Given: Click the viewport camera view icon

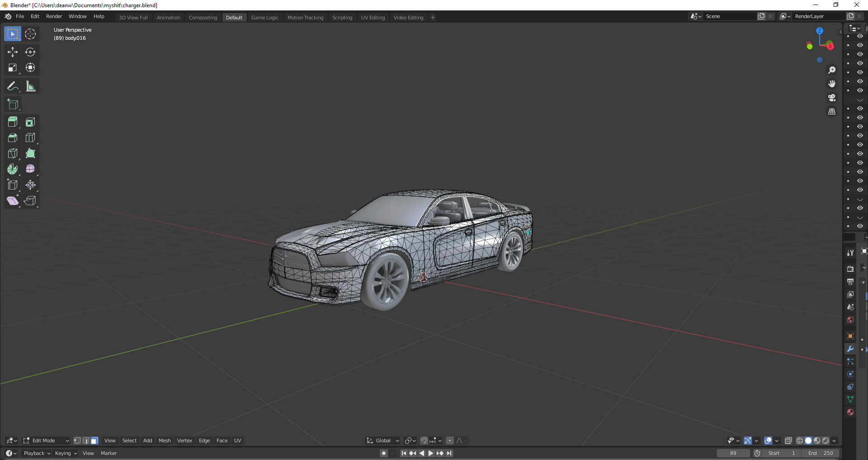Looking at the screenshot, I should [x=831, y=98].
